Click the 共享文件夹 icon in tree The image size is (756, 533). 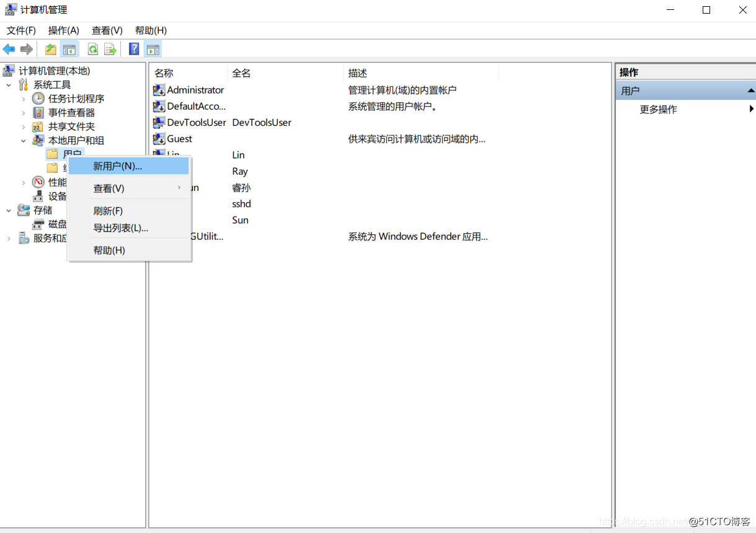[38, 126]
